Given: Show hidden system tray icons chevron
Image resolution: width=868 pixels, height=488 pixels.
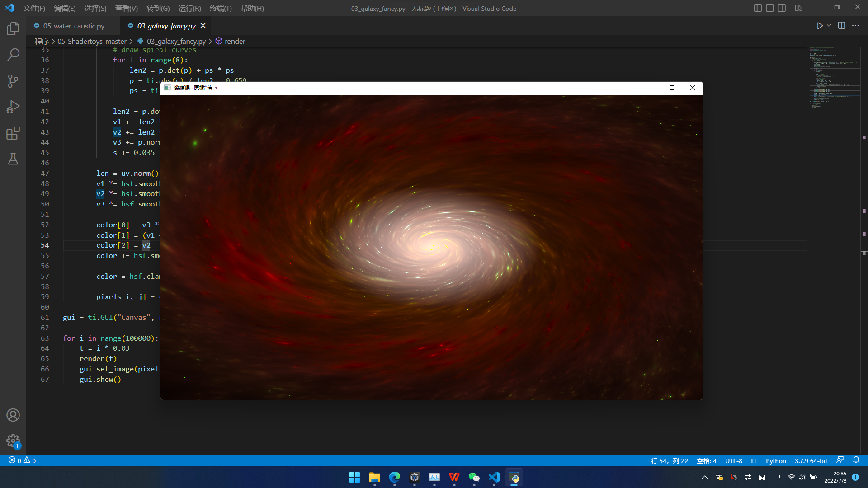Looking at the screenshot, I should point(704,477).
